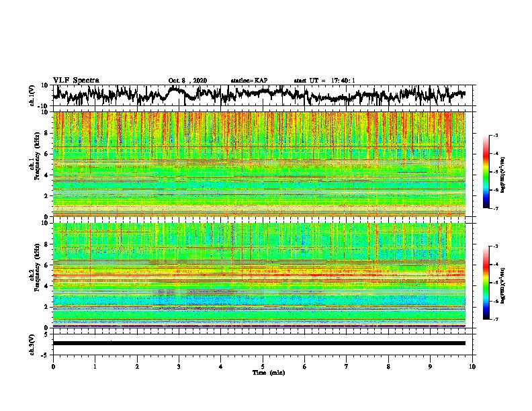Click the ch.3 black voltage trace
Screen dimensions: 532x411
click(259, 343)
